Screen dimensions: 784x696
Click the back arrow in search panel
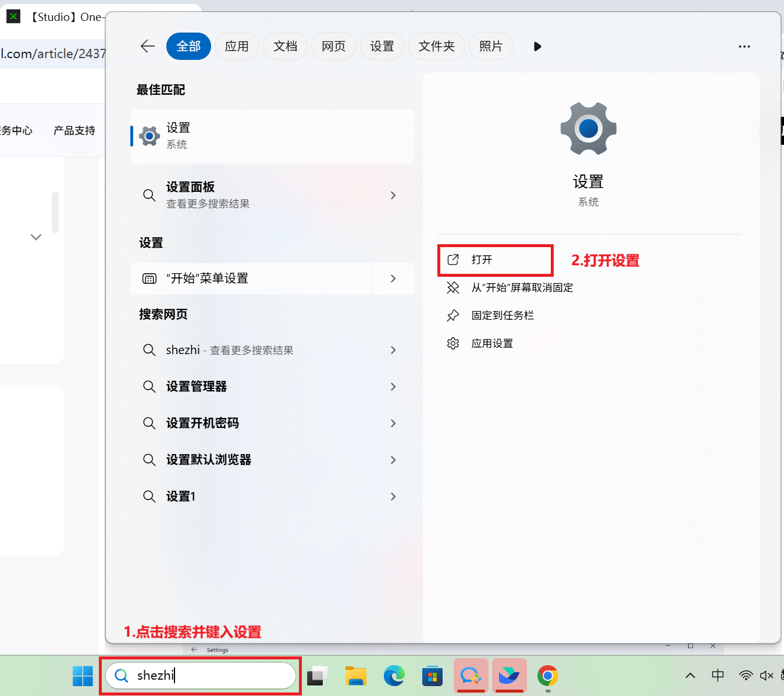click(148, 47)
